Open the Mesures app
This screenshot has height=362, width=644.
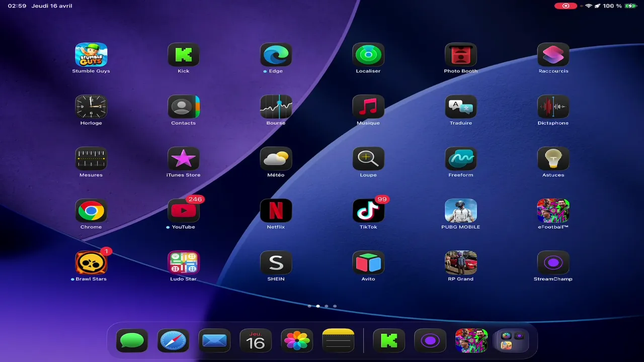[x=91, y=158]
